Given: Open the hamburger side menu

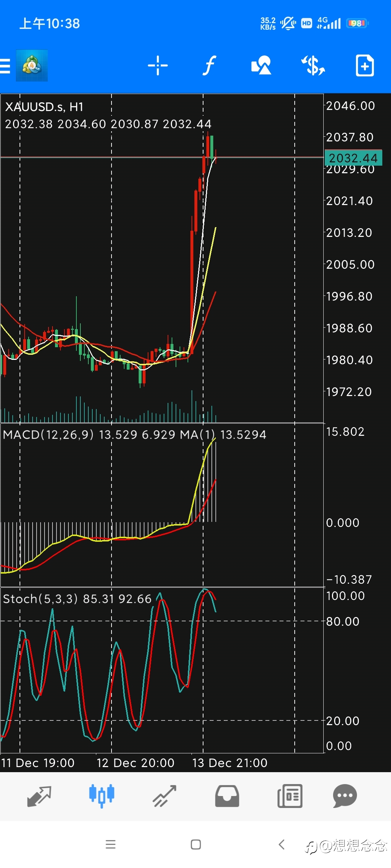Looking at the screenshot, I should [x=5, y=66].
